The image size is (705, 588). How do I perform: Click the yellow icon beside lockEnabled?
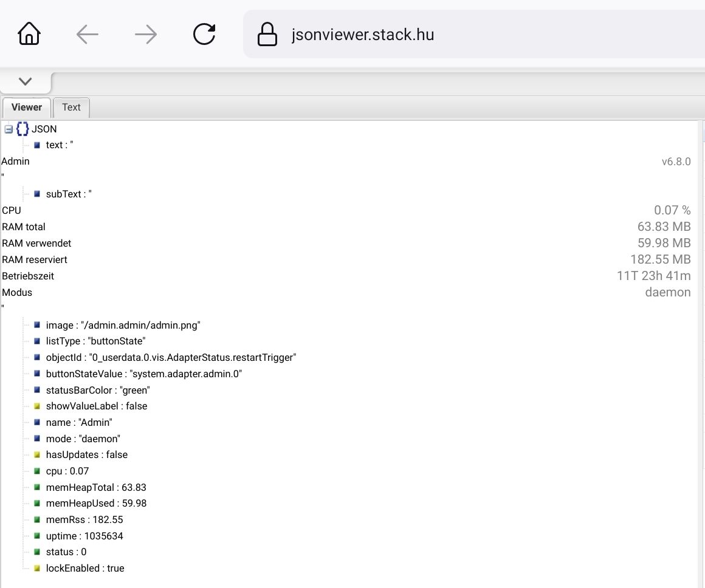[x=37, y=569]
